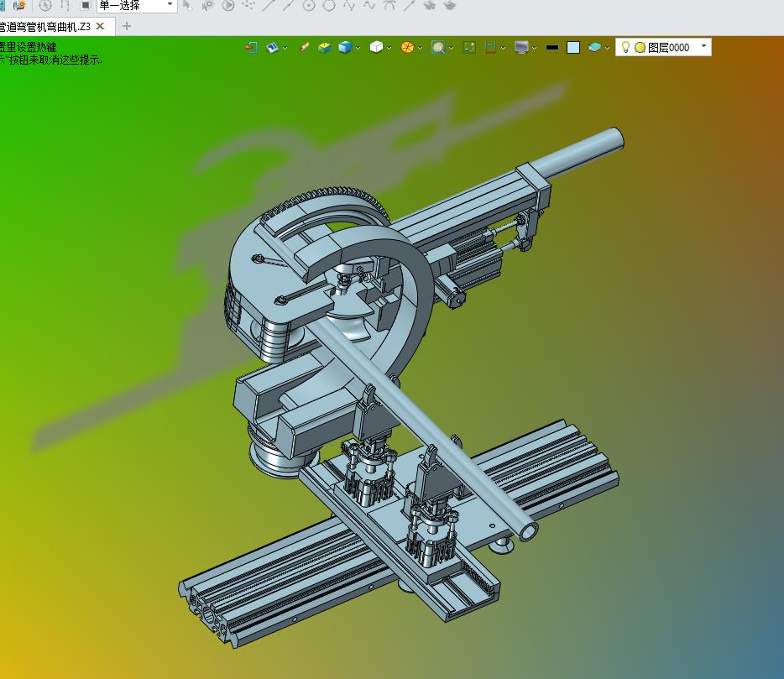
Task: Click the '按钮来取消这些提示' hint text
Action: (54, 60)
